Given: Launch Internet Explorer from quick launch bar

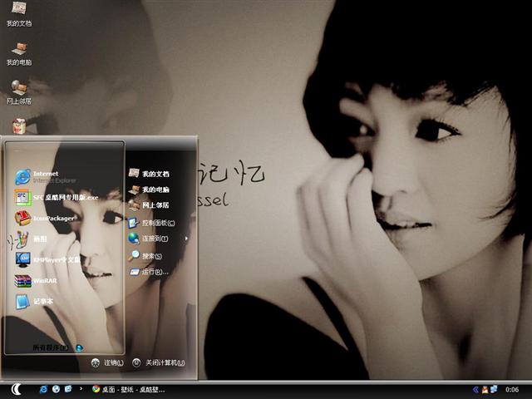Looking at the screenshot, I should (43, 389).
